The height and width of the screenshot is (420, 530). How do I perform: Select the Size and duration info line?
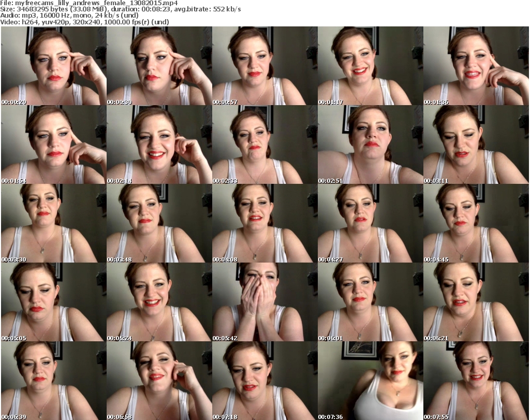(121, 9)
